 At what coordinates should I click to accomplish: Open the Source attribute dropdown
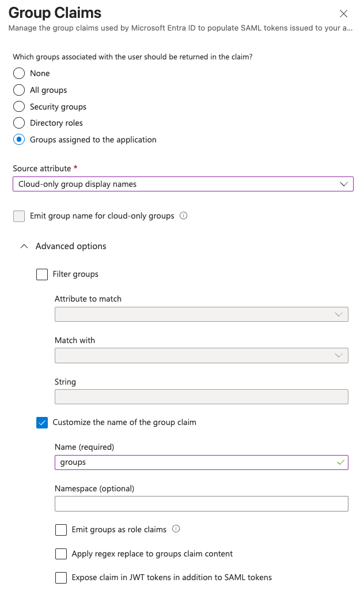(x=344, y=184)
